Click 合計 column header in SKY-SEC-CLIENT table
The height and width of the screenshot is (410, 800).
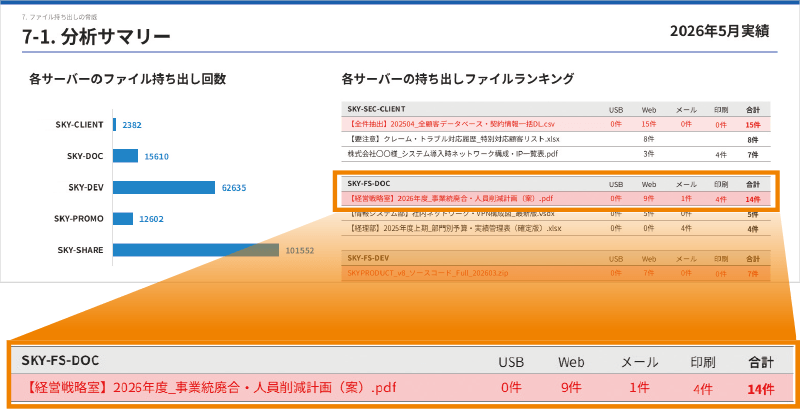pos(753,110)
